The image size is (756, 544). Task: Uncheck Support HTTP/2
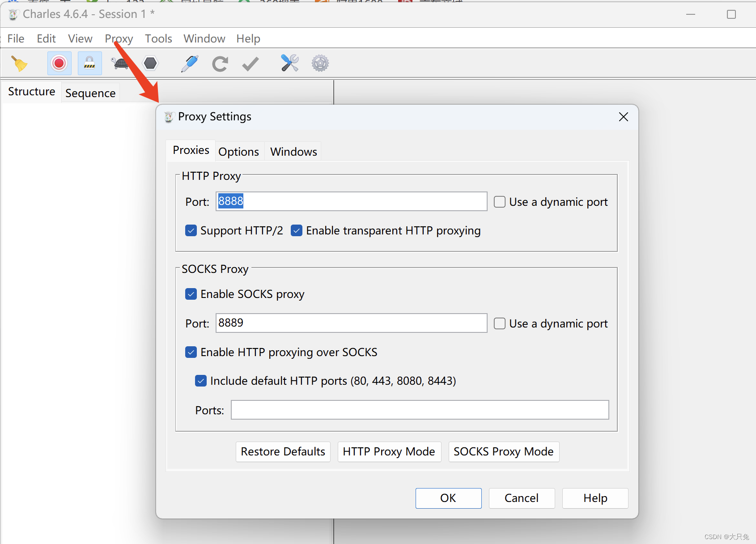pyautogui.click(x=191, y=230)
